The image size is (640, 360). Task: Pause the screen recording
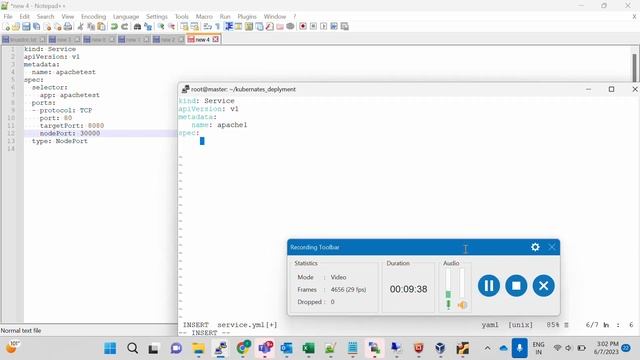(489, 286)
